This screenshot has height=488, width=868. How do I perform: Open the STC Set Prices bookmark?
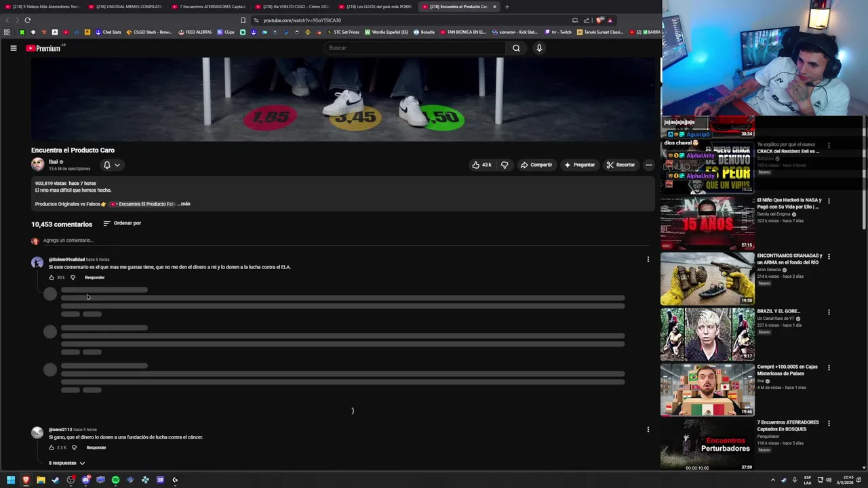tap(343, 32)
